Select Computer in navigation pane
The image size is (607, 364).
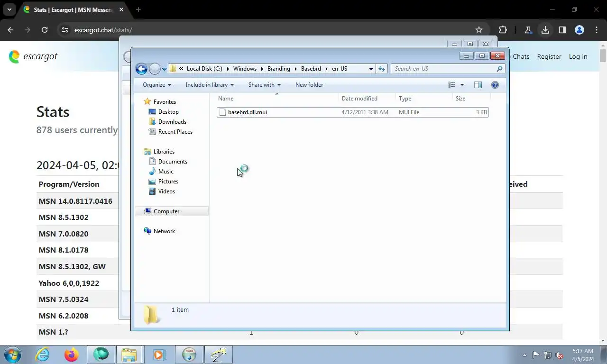pos(171,211)
